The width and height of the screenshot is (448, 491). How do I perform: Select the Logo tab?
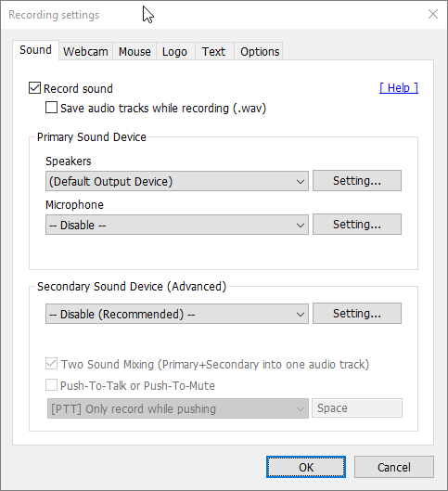tap(174, 51)
